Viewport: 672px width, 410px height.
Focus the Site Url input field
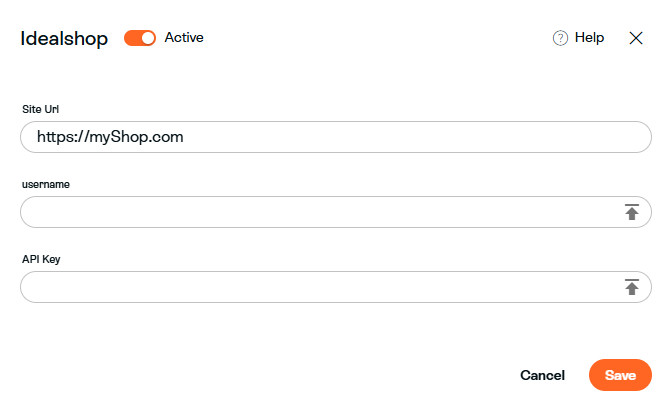[336, 137]
